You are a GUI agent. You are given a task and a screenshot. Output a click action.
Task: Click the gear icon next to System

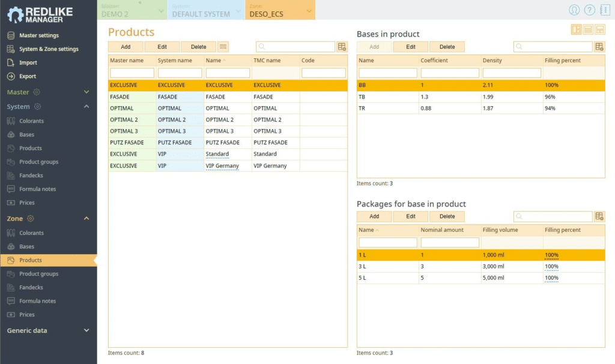click(x=37, y=107)
